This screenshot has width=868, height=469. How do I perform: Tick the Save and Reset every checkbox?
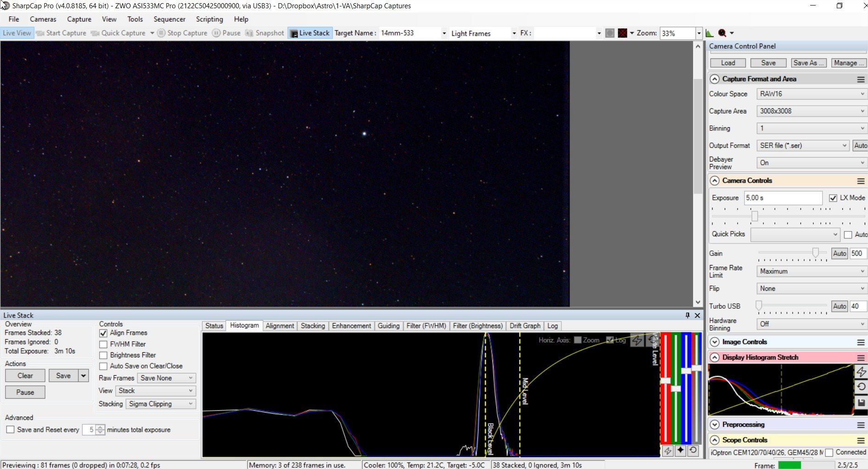tap(10, 429)
